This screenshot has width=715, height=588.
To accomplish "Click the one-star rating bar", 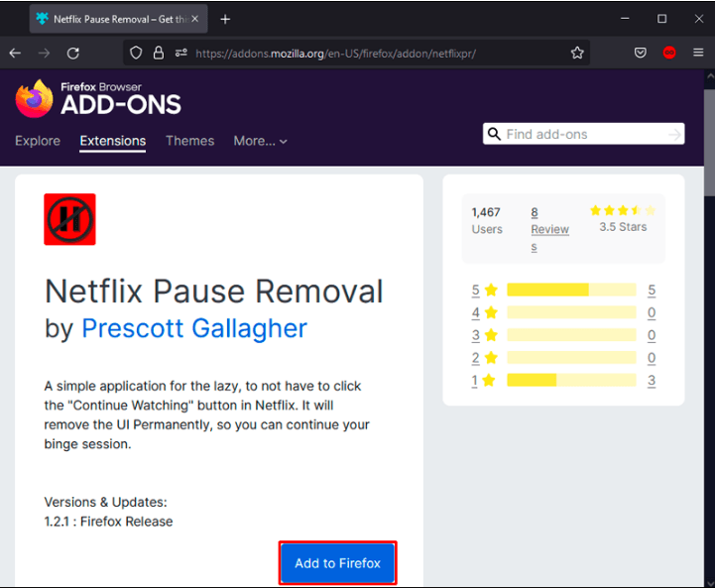I will (x=571, y=380).
